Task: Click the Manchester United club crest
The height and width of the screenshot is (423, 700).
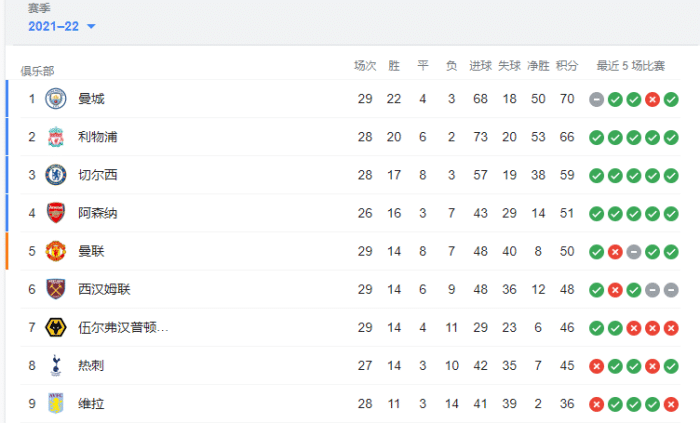Action: pos(55,251)
